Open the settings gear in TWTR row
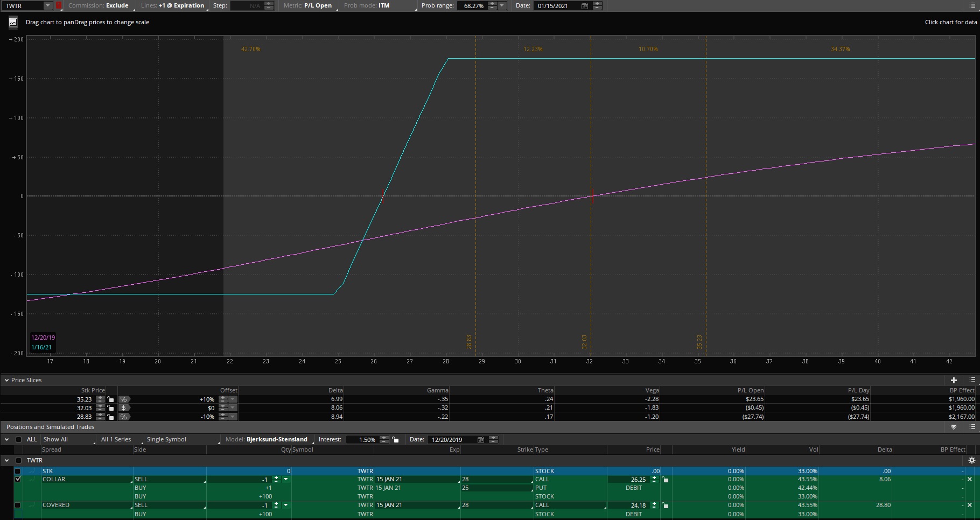Image resolution: width=980 pixels, height=520 pixels. tap(971, 460)
